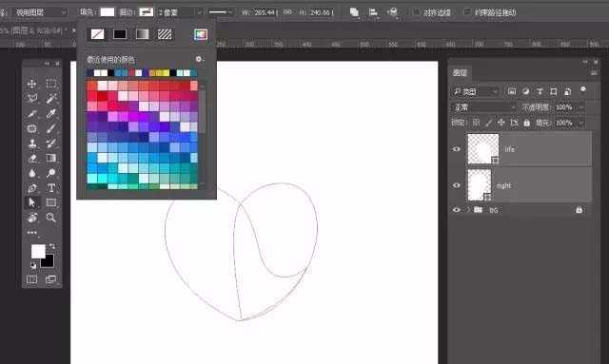Open the layer opacity dropdown arrow
Viewport: 609px width, 364px height.
coord(581,107)
